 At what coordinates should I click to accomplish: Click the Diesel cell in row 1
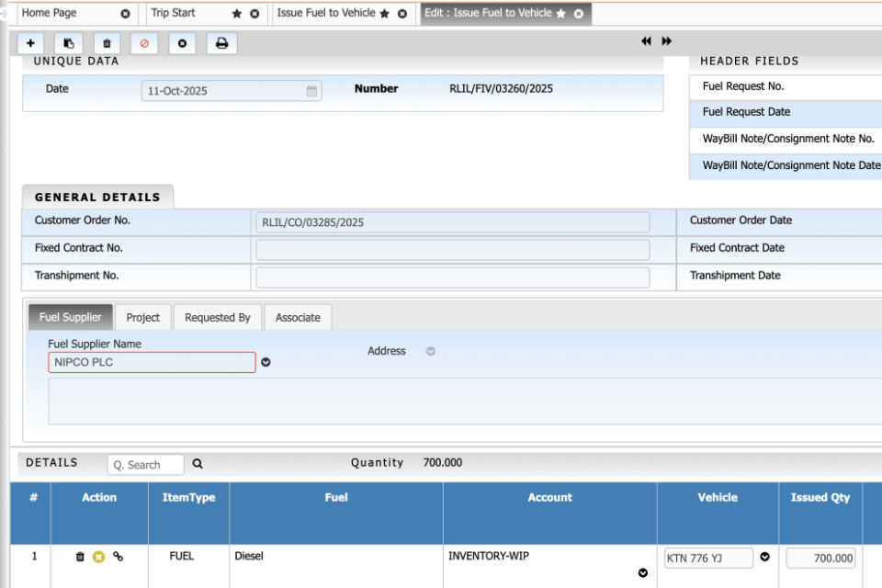(x=249, y=556)
